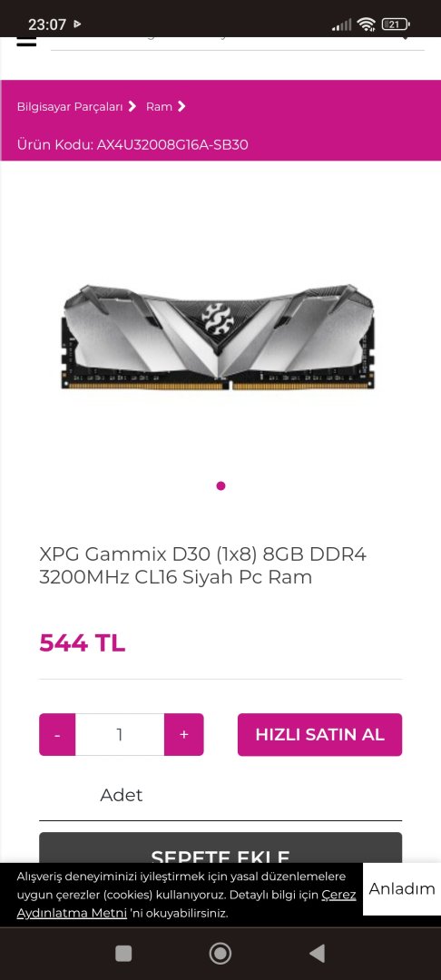
Task: Open Çerez Aydınlatma Metni link
Action: coord(186,904)
